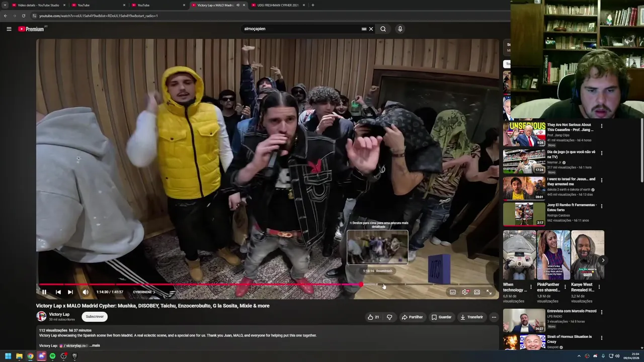Reload the page
This screenshot has height=362, width=644.
[x=23, y=16]
